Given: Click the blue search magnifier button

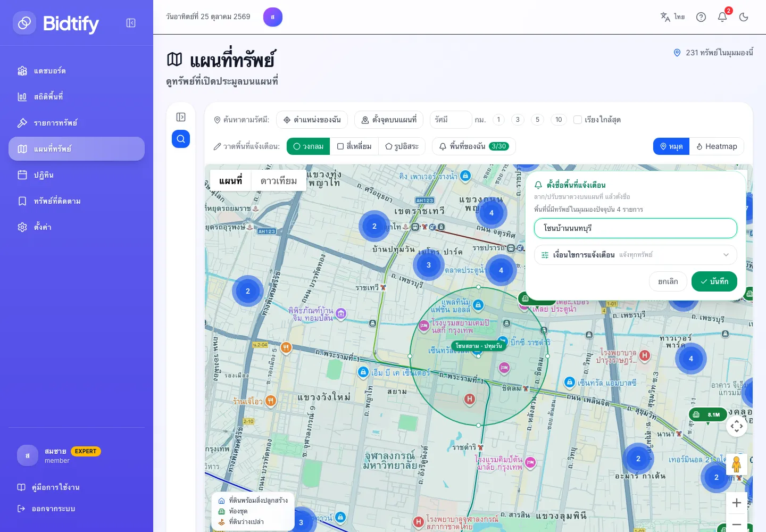Looking at the screenshot, I should [x=181, y=139].
